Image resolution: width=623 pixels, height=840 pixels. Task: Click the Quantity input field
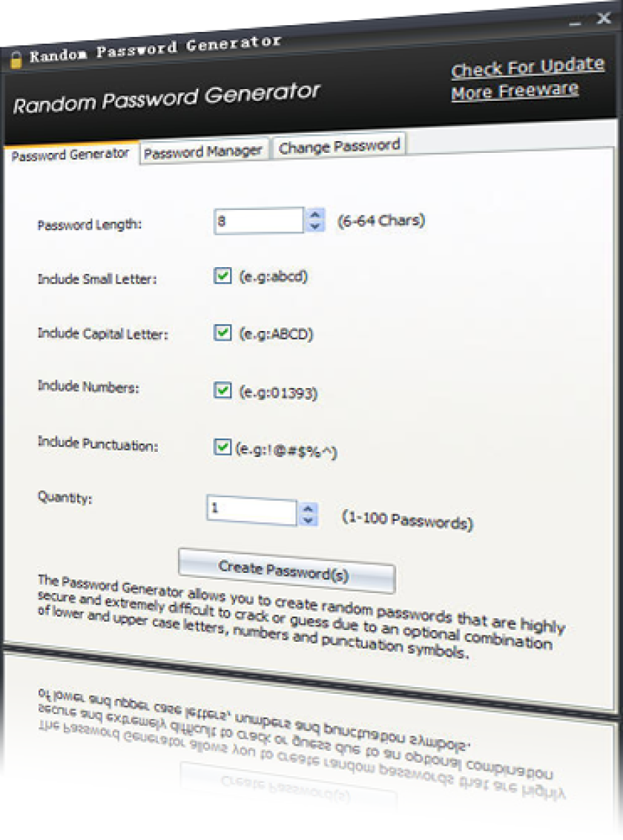coord(251,511)
